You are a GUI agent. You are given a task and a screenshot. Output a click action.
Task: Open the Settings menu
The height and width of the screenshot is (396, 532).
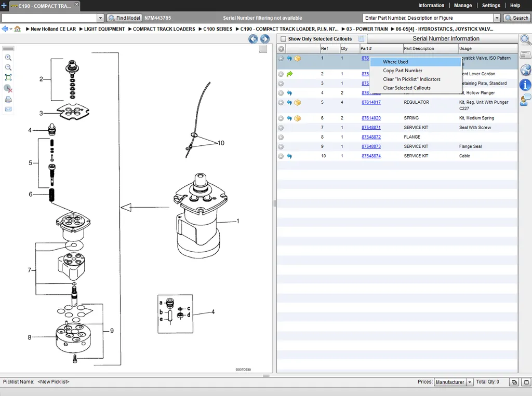(491, 5)
